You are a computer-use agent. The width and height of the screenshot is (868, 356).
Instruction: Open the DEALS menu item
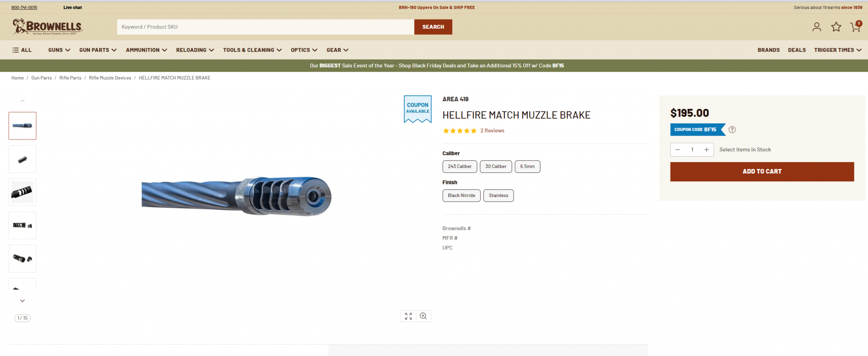pyautogui.click(x=797, y=50)
